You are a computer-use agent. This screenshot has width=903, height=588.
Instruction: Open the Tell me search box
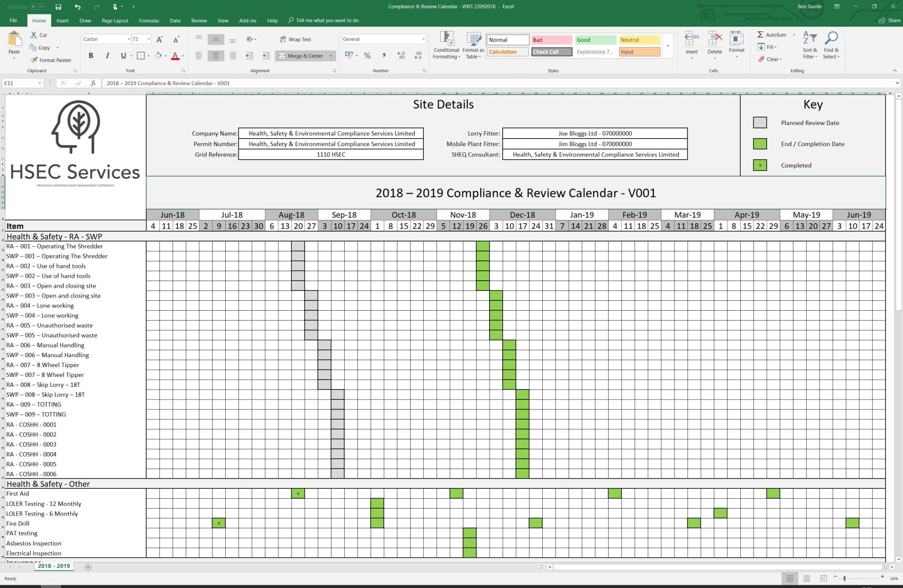tap(324, 20)
